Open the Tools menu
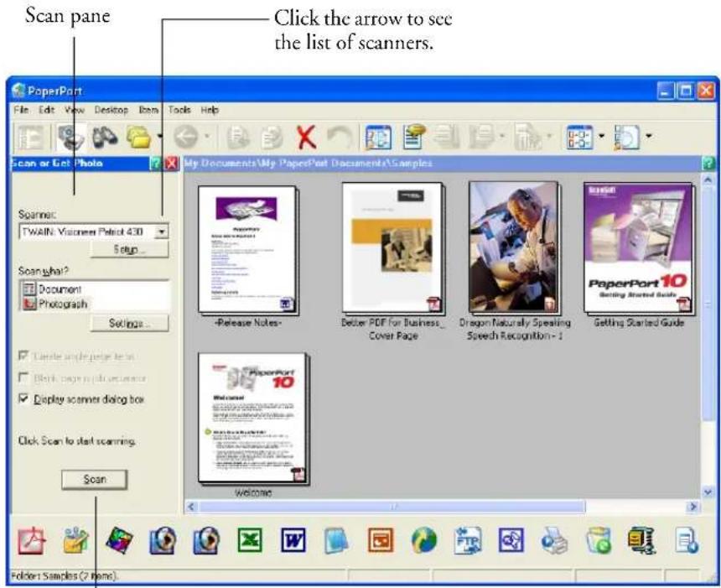Viewport: 721px width, 588px height. point(179,110)
